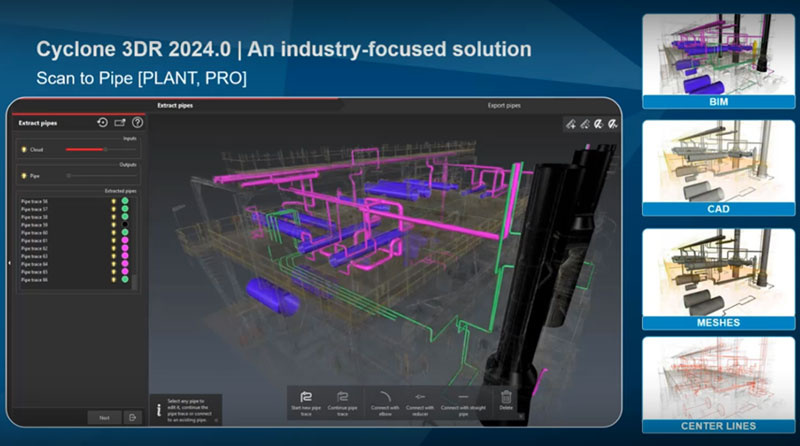Click the "Cloud" input label
This screenshot has height=446, width=800.
(37, 150)
